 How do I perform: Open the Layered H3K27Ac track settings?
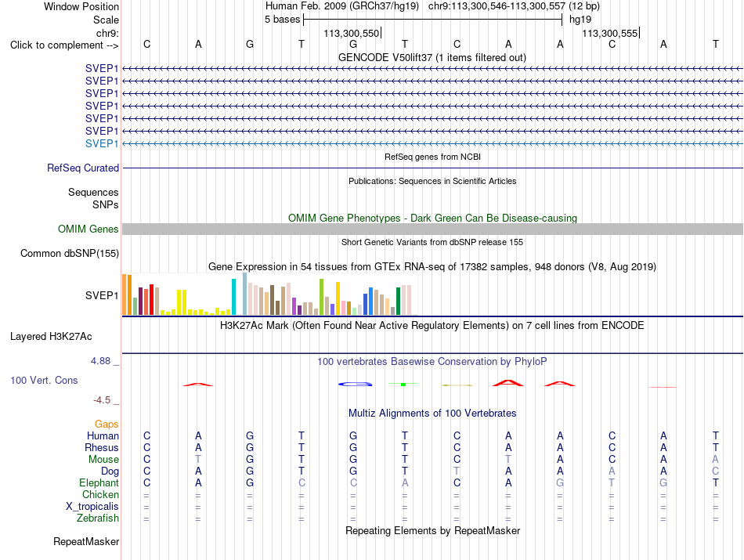pyautogui.click(x=51, y=337)
